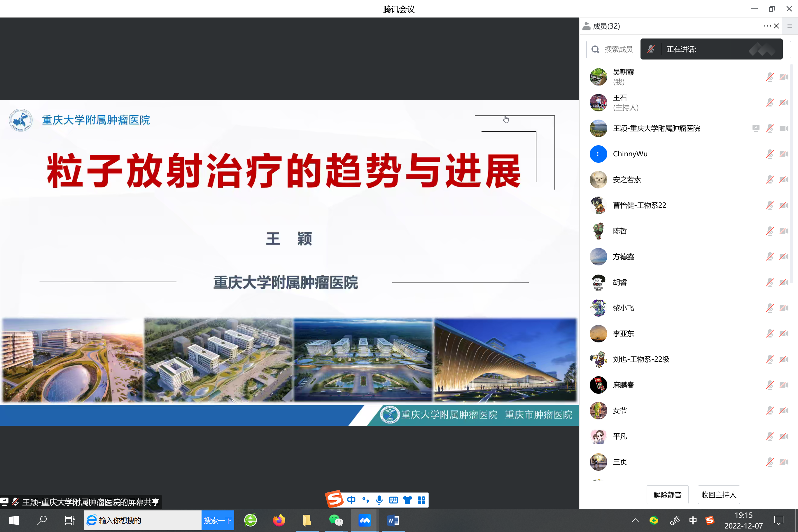Click camera icon for ChinnyWu

point(784,154)
